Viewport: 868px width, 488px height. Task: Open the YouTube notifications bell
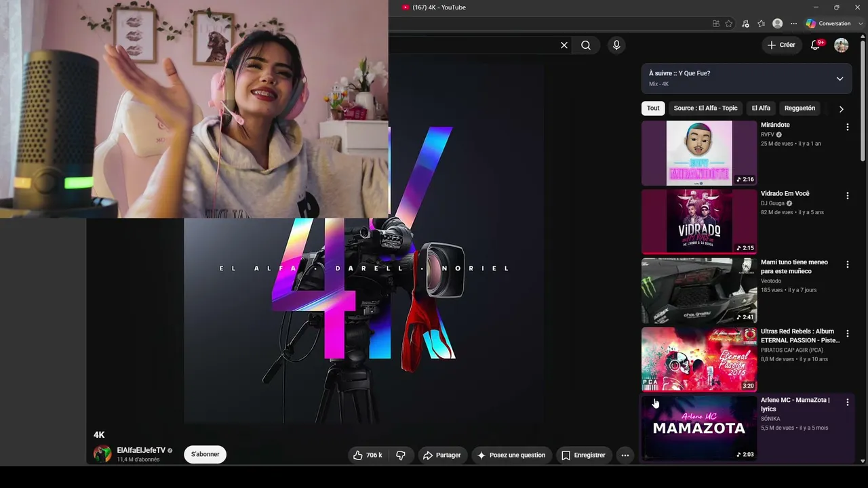click(x=816, y=45)
